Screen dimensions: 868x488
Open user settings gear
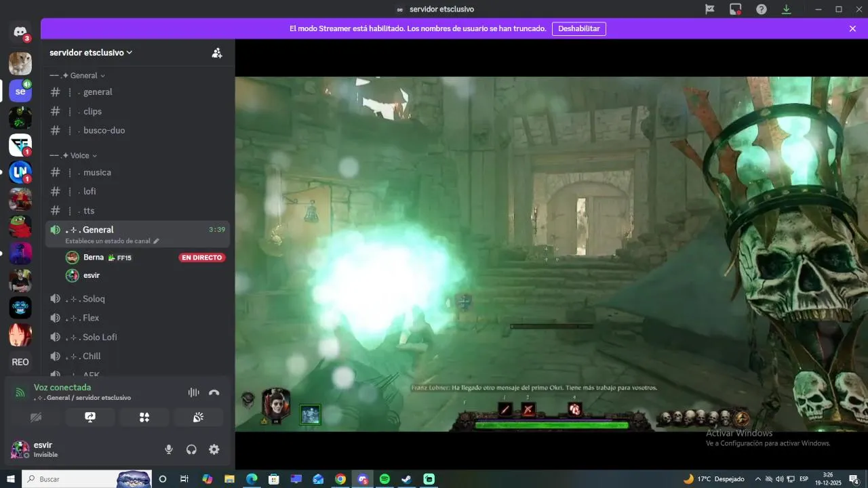click(x=214, y=449)
